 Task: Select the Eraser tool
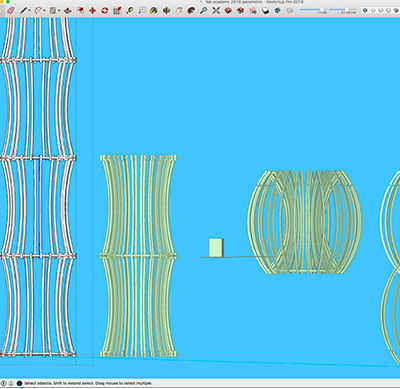10,11
